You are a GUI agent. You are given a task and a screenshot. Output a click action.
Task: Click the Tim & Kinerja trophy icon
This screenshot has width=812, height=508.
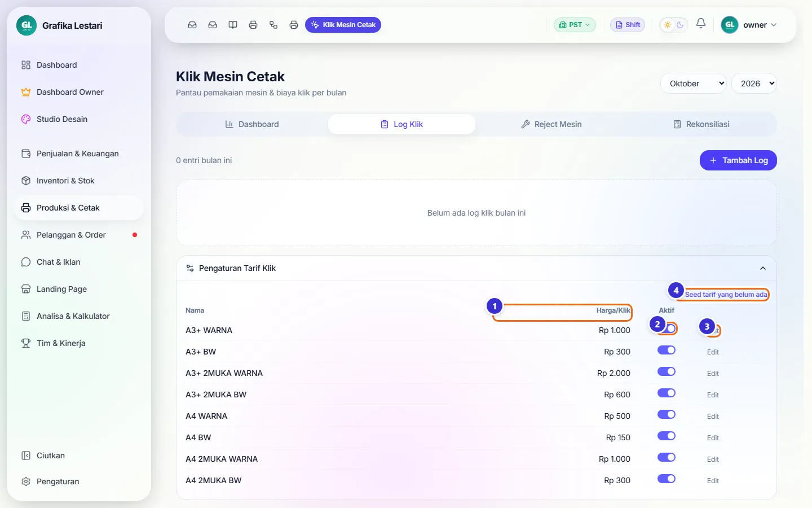point(26,343)
